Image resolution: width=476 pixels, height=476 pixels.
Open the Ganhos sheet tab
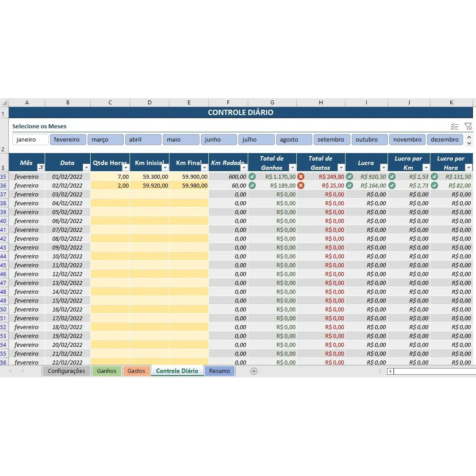click(107, 371)
